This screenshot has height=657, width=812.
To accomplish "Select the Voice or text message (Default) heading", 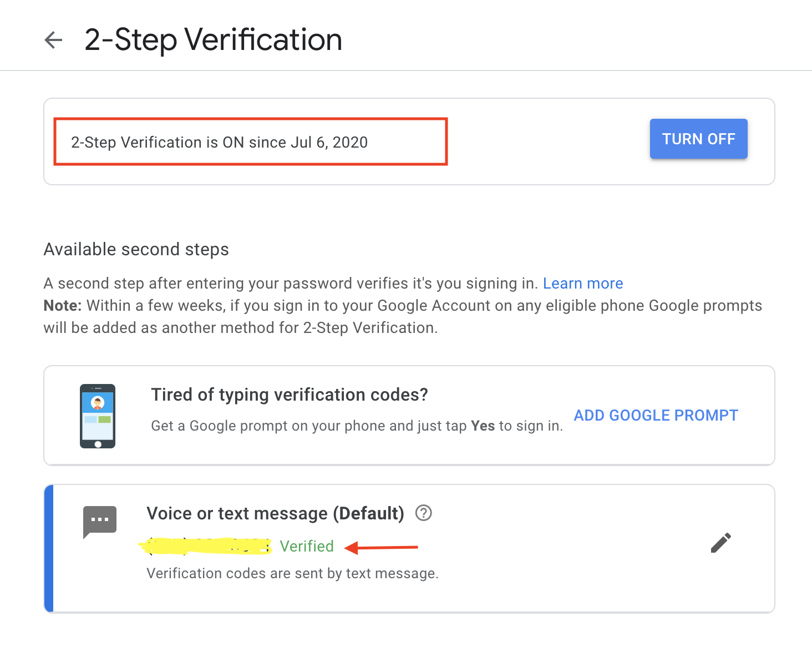I will click(275, 513).
